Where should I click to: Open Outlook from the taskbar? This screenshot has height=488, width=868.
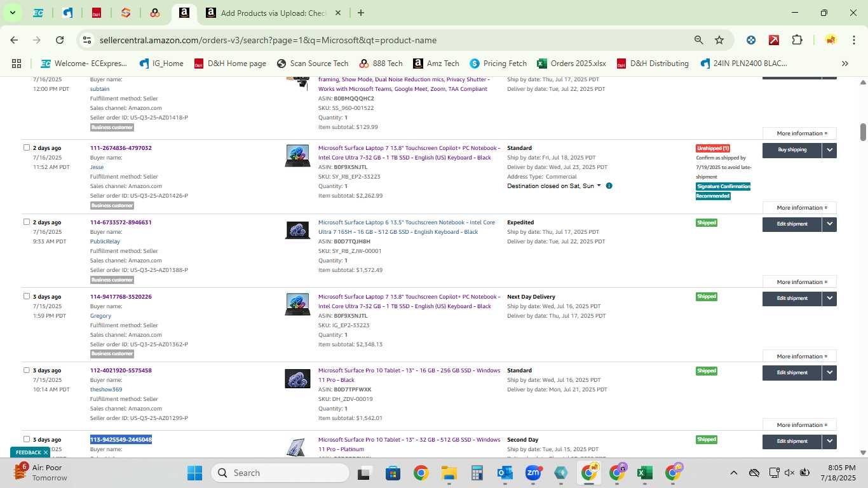click(x=505, y=473)
